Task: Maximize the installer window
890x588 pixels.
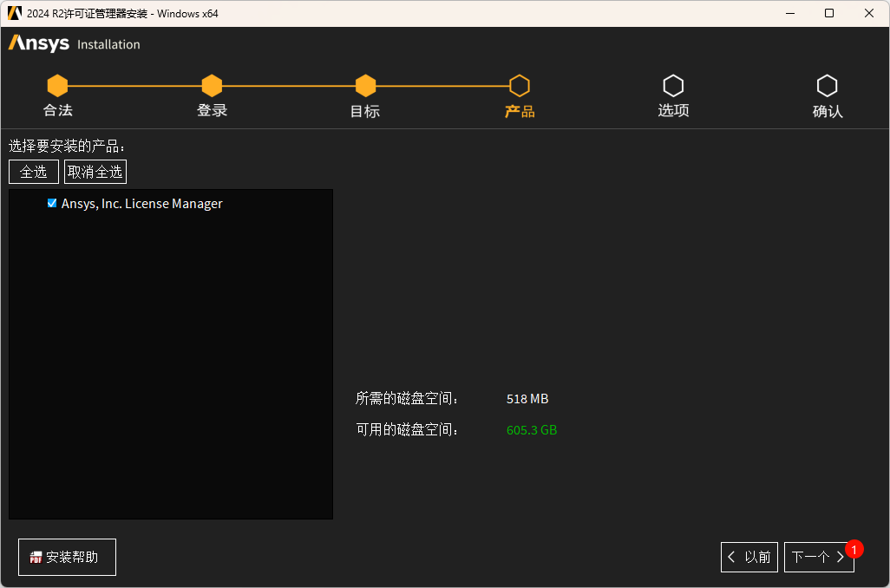Action: coord(829,13)
